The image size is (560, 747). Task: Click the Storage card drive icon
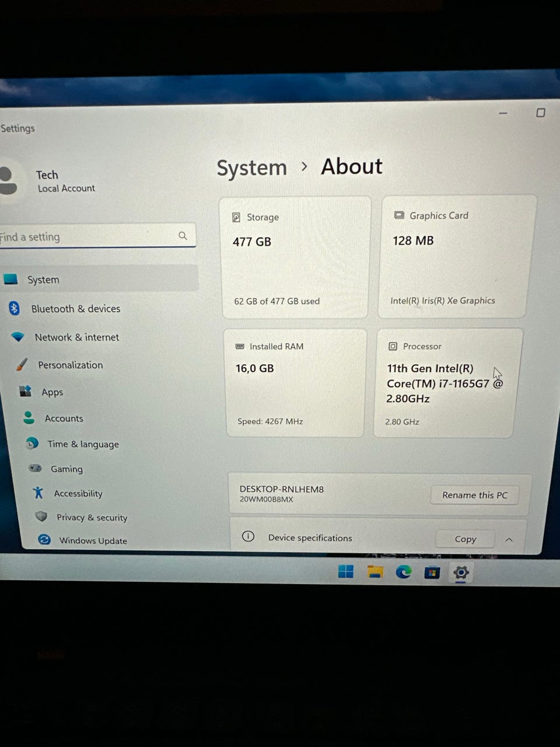point(236,217)
